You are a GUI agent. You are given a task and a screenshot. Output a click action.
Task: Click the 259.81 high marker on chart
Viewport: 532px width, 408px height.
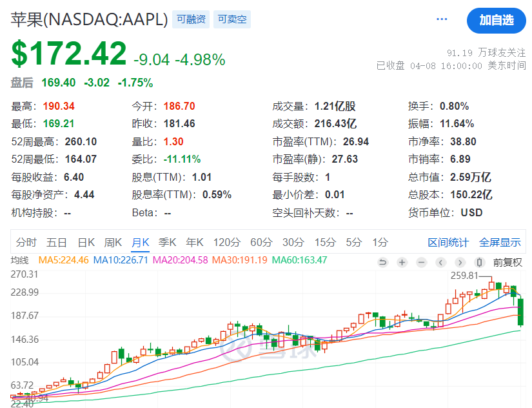click(464, 276)
